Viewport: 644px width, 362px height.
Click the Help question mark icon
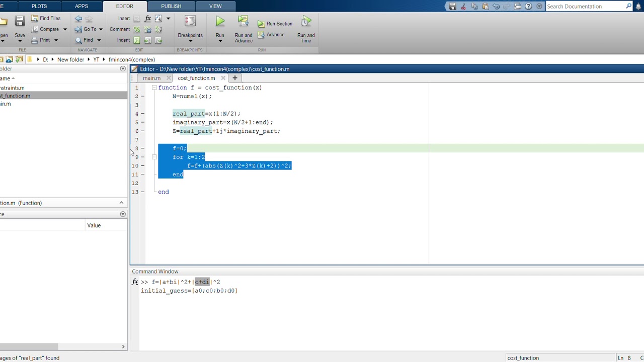click(x=528, y=7)
